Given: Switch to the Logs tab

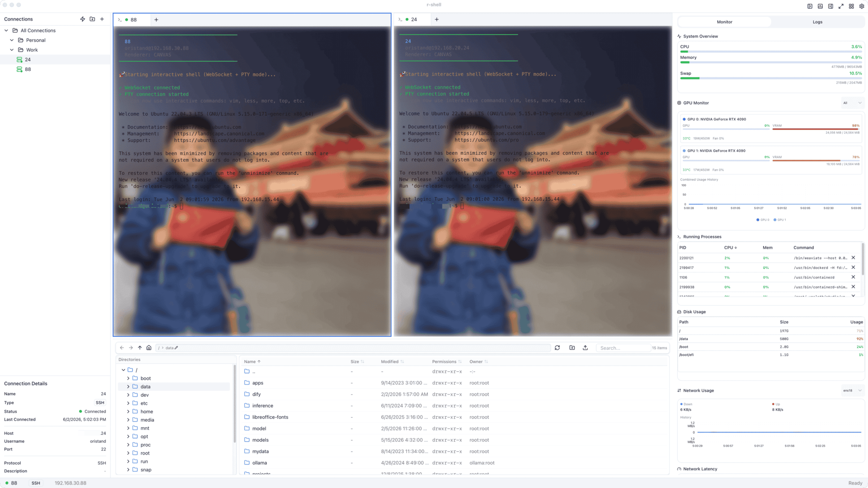Looking at the screenshot, I should click(817, 22).
